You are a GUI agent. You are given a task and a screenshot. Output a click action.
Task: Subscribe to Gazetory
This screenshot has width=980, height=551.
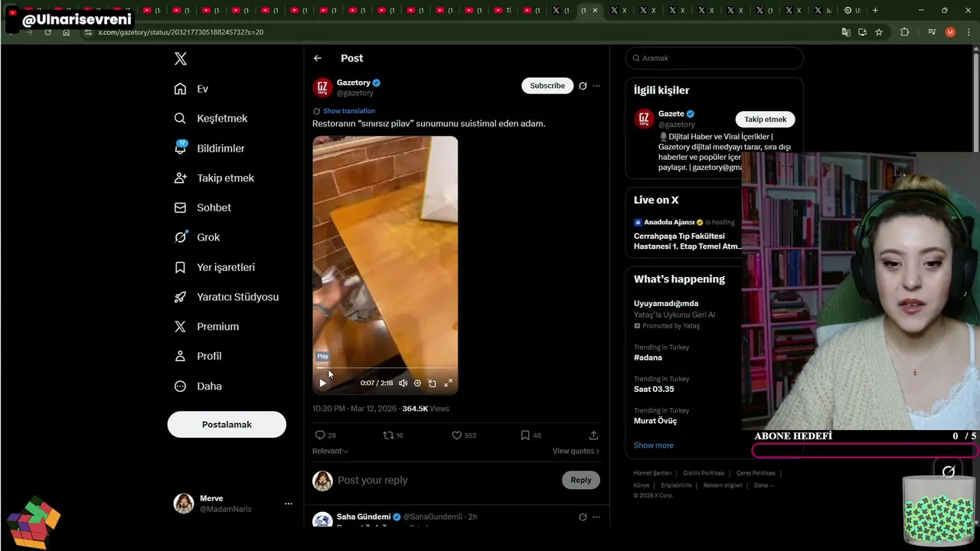[547, 86]
